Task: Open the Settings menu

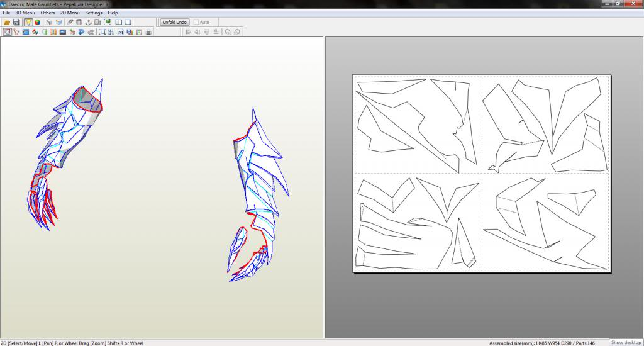Action: (94, 13)
